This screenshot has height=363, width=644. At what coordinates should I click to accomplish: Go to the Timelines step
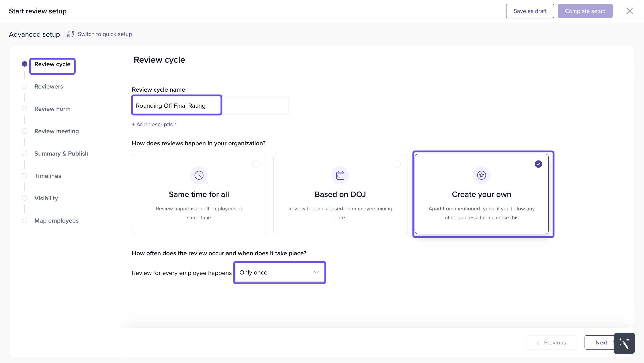click(x=47, y=176)
